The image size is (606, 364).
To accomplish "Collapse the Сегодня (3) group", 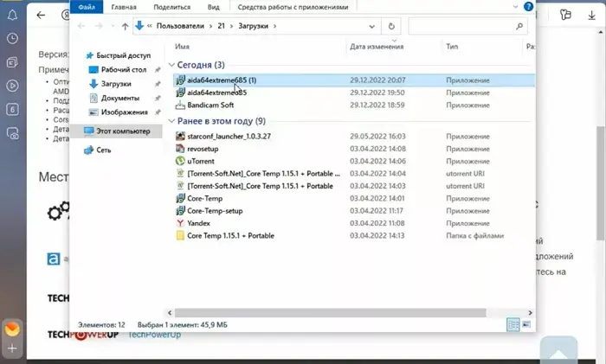I will coord(171,65).
